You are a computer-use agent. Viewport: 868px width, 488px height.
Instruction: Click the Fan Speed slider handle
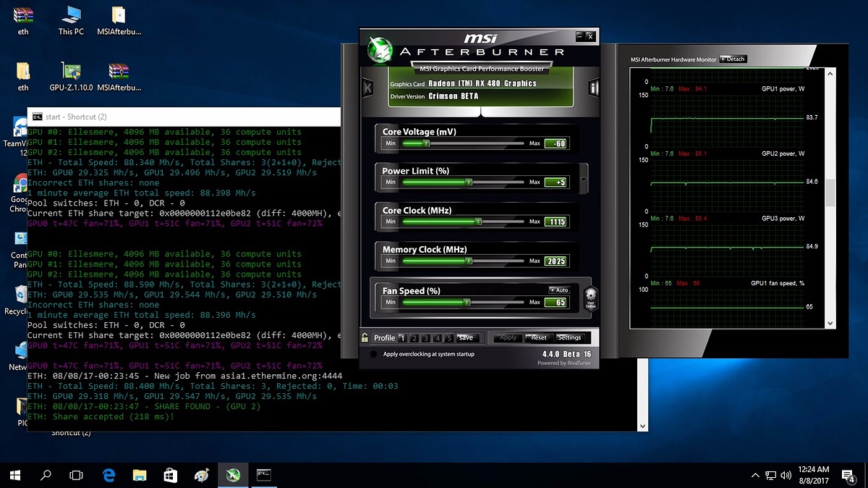pyautogui.click(x=467, y=303)
